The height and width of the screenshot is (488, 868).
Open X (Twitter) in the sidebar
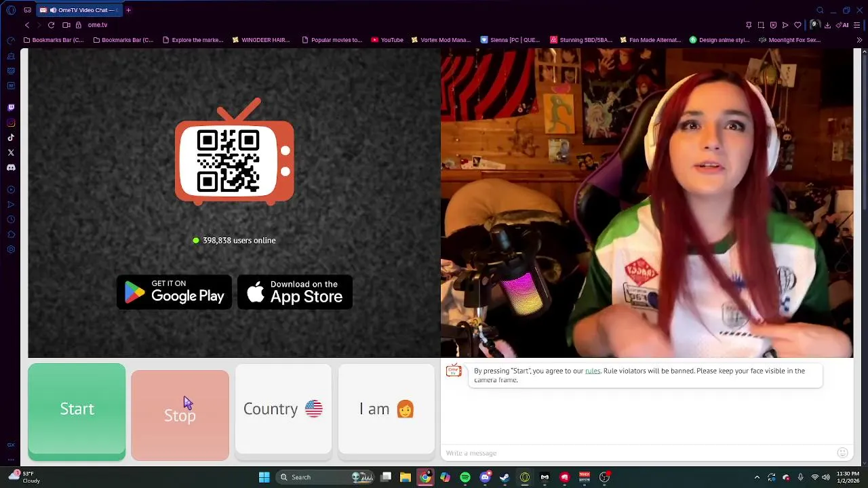pyautogui.click(x=11, y=152)
